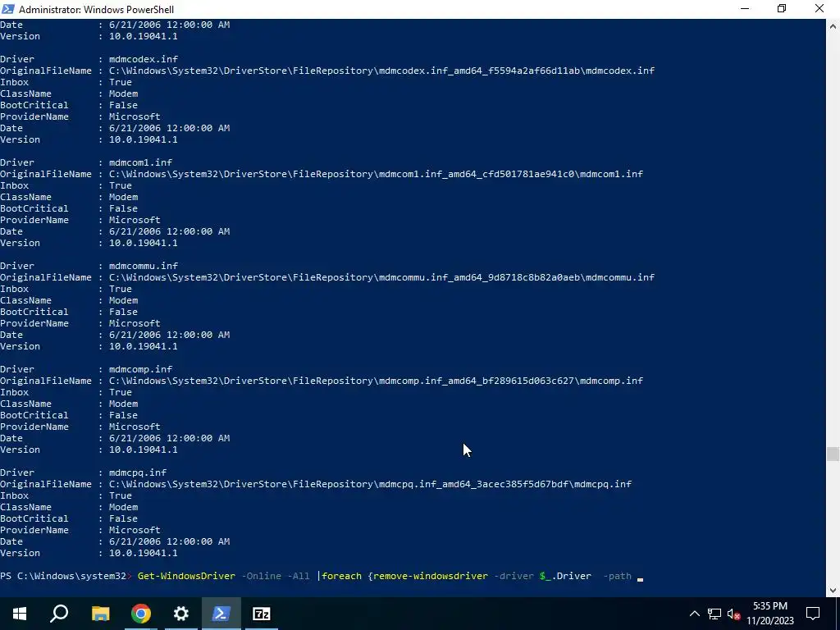Click 'Get-WindowsDriver' in the command line
This screenshot has height=630, width=840.
click(x=186, y=576)
